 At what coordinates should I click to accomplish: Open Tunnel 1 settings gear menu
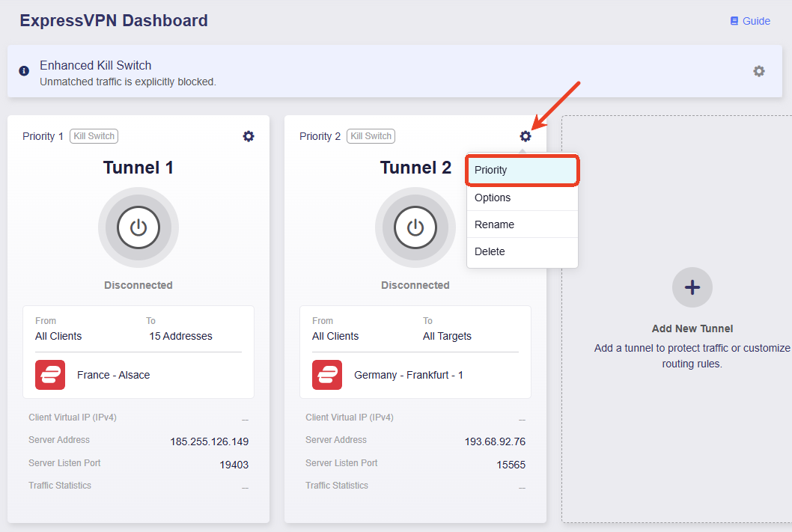[249, 136]
